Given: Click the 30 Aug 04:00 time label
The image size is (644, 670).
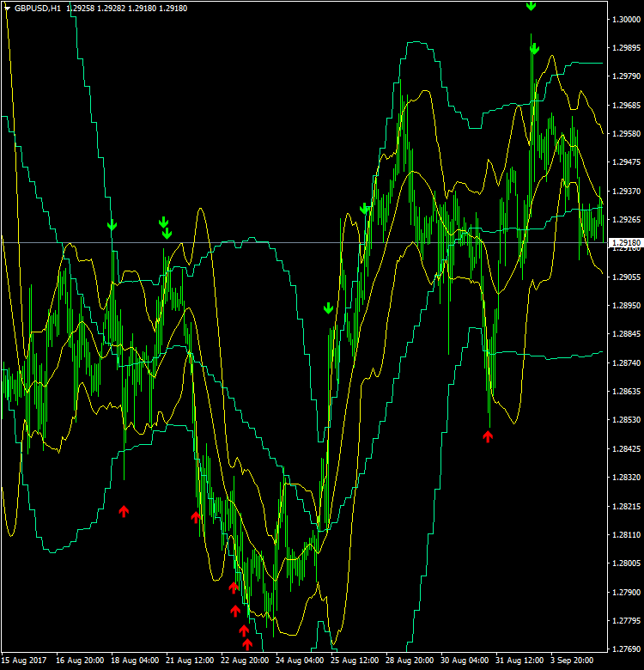Looking at the screenshot, I should click(x=465, y=661).
